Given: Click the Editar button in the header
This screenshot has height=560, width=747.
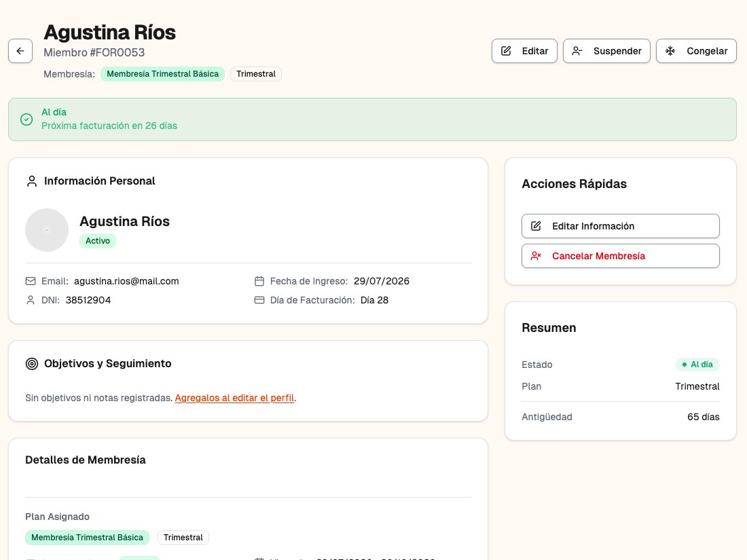Looking at the screenshot, I should pos(524,51).
